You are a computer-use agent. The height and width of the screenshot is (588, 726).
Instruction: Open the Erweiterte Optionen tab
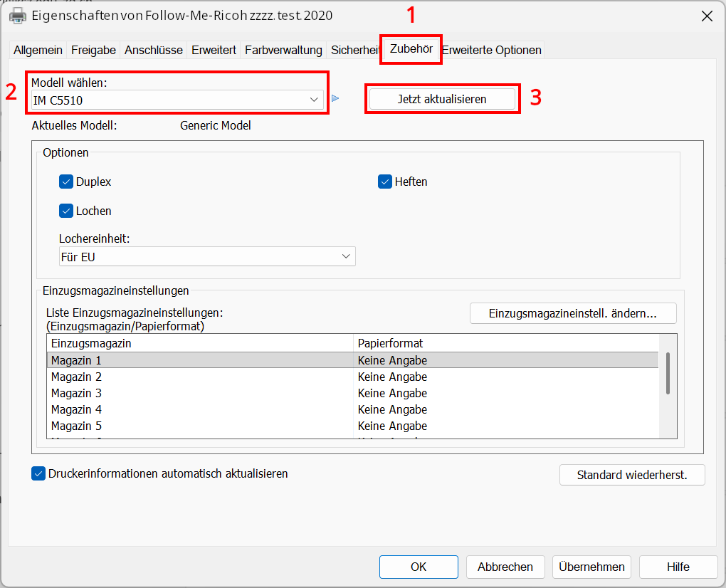[492, 50]
